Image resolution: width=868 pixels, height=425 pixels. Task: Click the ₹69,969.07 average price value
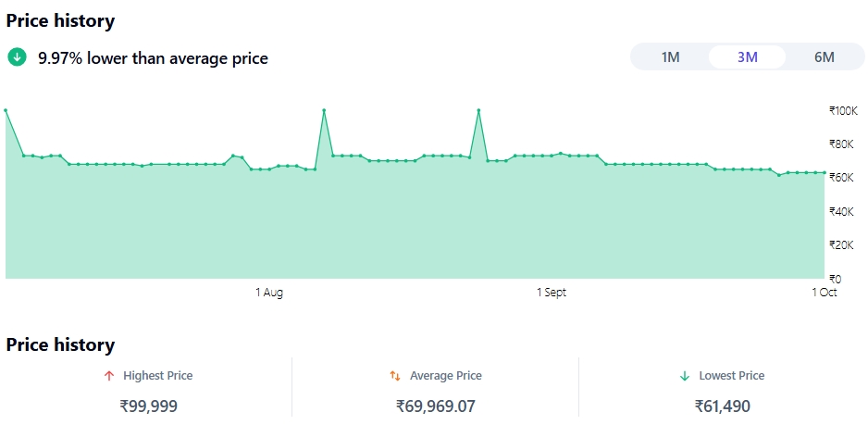[435, 406]
